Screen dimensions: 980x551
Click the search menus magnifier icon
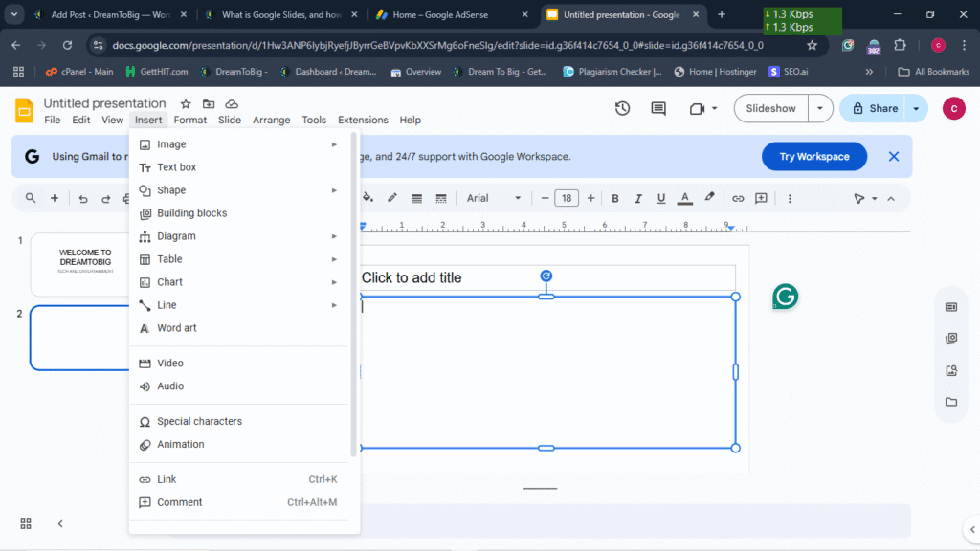pos(31,198)
